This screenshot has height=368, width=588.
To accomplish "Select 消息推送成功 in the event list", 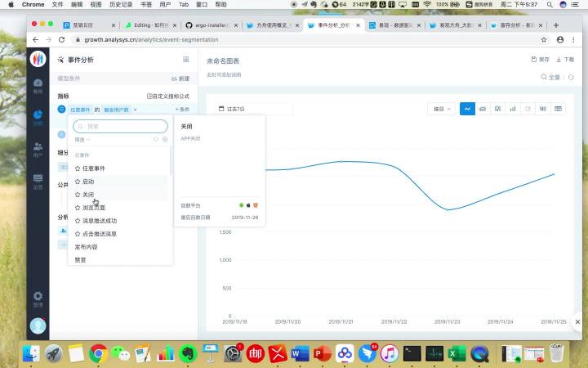I will [x=100, y=221].
